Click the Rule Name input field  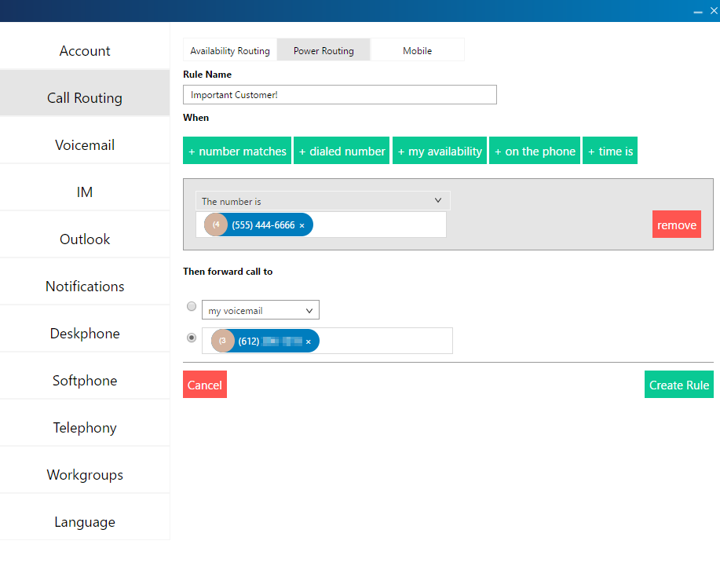[x=340, y=94]
